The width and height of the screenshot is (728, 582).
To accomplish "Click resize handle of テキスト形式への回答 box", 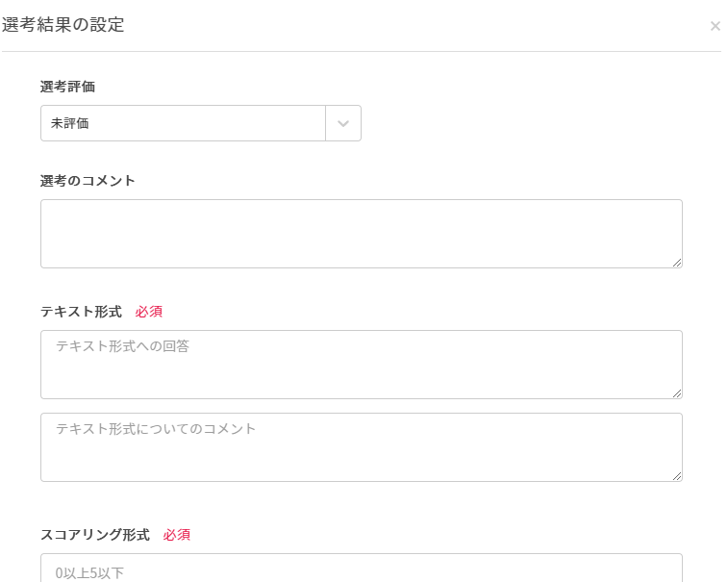I will 677,393.
